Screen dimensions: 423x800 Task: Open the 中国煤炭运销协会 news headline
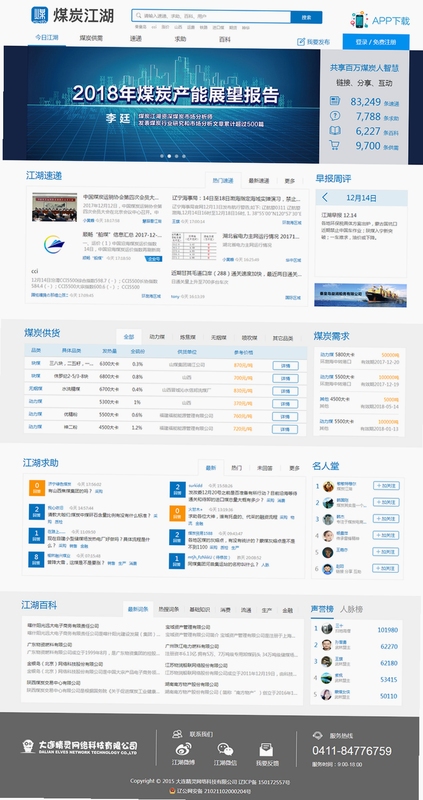(121, 197)
